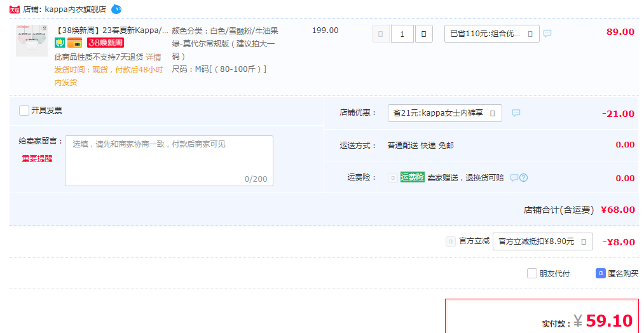Image resolution: width=644 pixels, height=333 pixels.
Task: Open the 【38焕新周】23春夏新Kappa product title
Action: (x=111, y=31)
